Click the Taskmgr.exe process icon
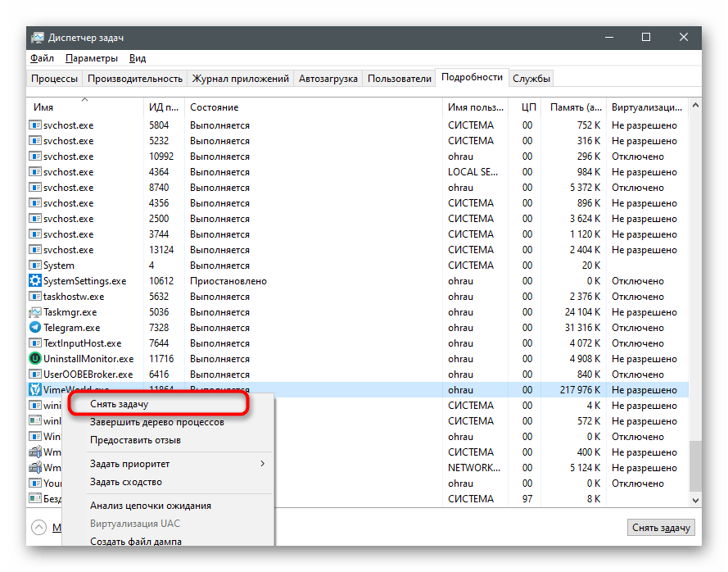728x572 pixels. pyautogui.click(x=35, y=311)
